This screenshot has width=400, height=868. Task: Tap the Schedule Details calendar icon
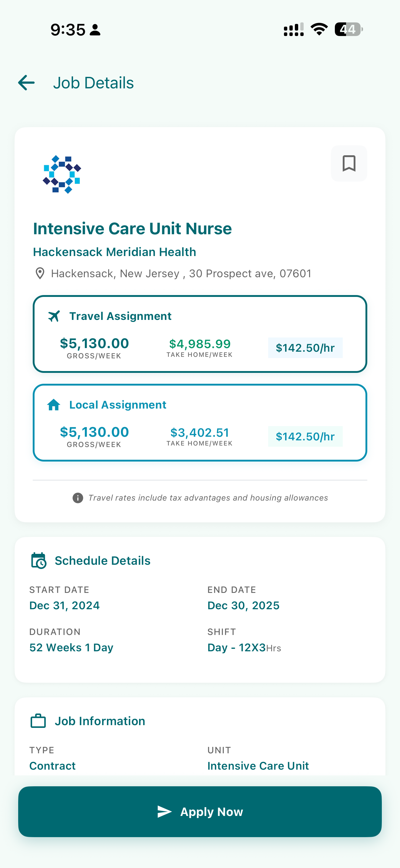click(x=38, y=561)
